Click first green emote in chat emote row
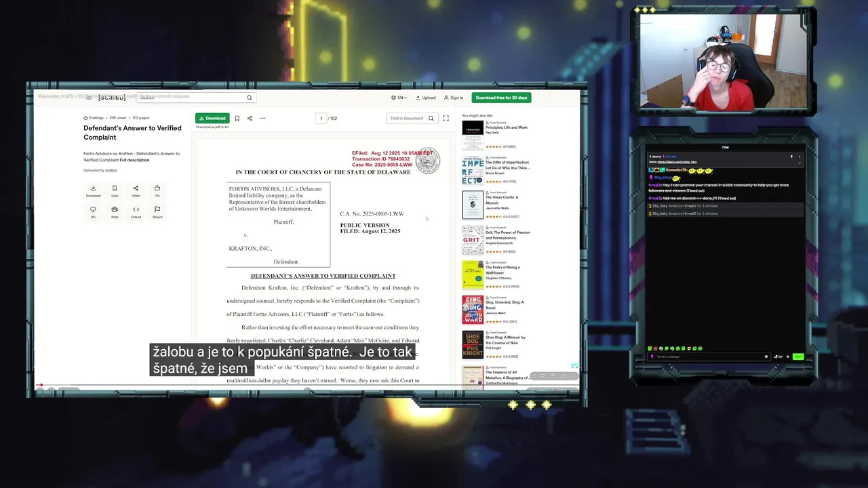 point(650,348)
